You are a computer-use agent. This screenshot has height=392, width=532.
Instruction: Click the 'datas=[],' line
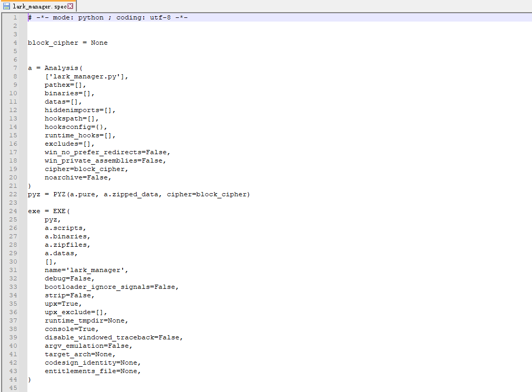pos(63,102)
